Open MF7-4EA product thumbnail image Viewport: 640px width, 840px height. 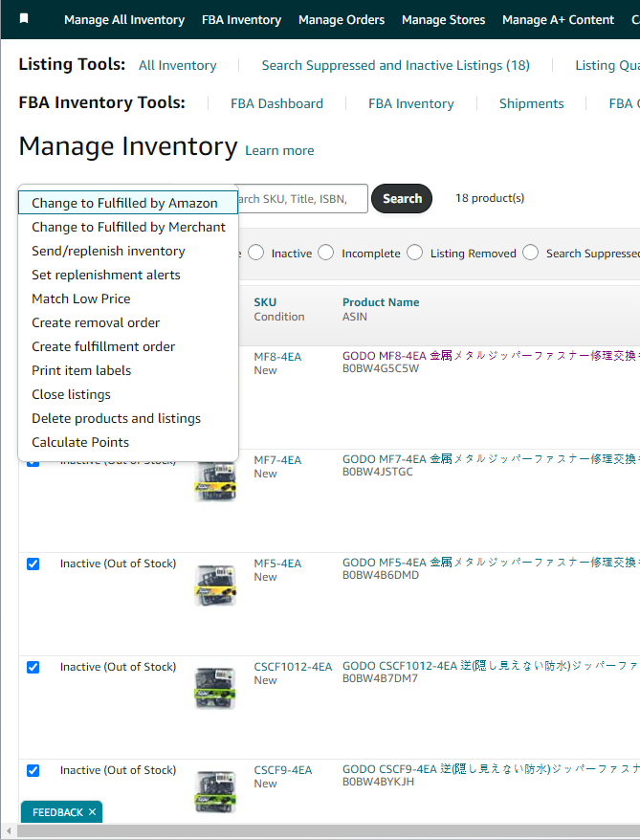[x=215, y=481]
